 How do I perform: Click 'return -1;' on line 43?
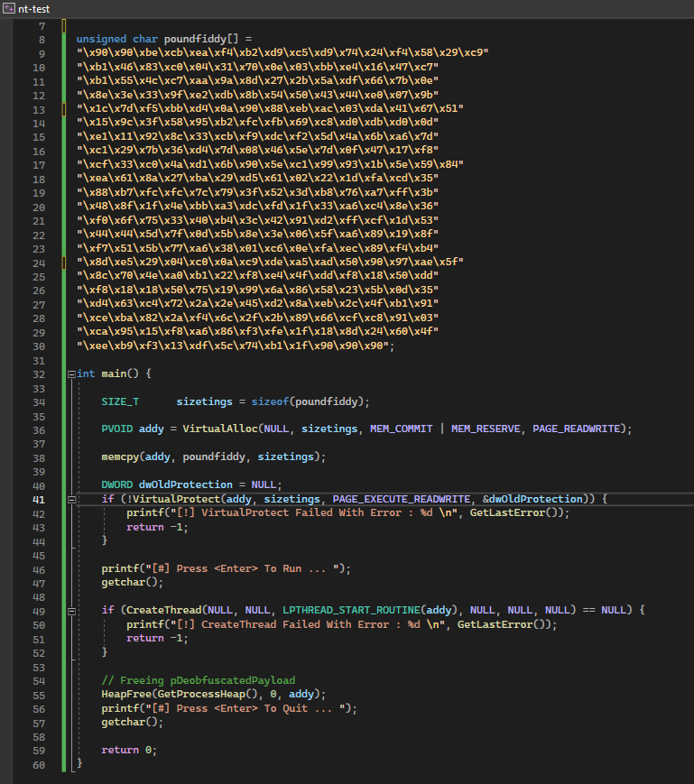[x=158, y=527]
